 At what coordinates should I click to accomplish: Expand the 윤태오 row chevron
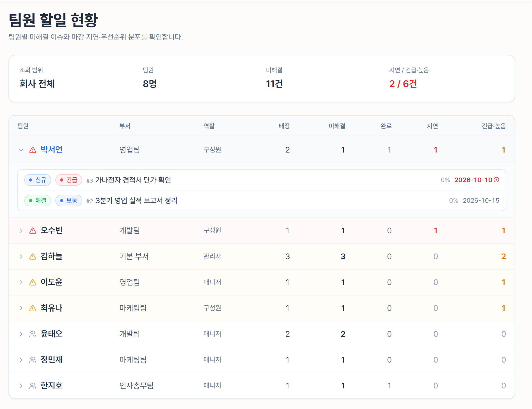coord(21,334)
